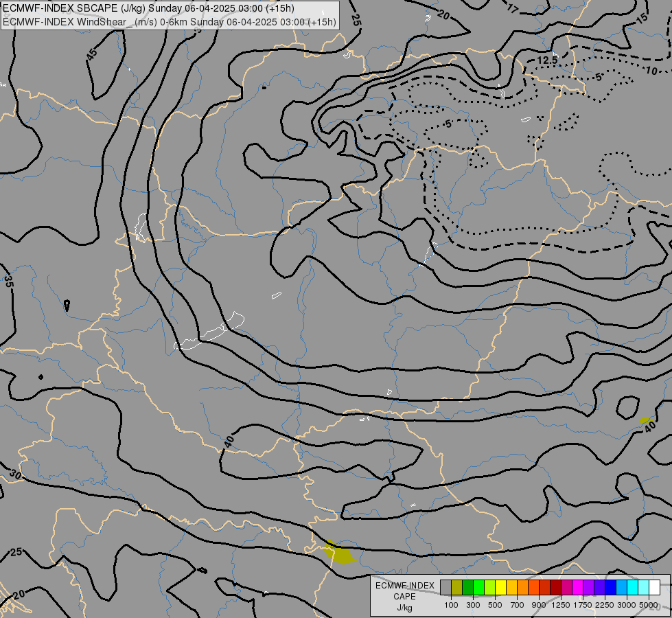Click the pale cyan swatch before 5000
The image size is (672, 618).
coord(643,587)
